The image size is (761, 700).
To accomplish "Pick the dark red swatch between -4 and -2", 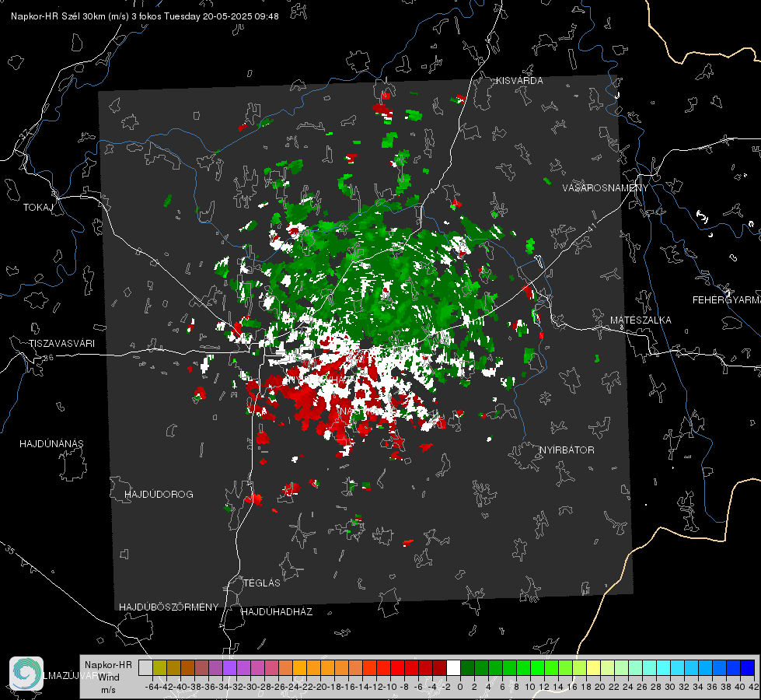I will (x=440, y=667).
